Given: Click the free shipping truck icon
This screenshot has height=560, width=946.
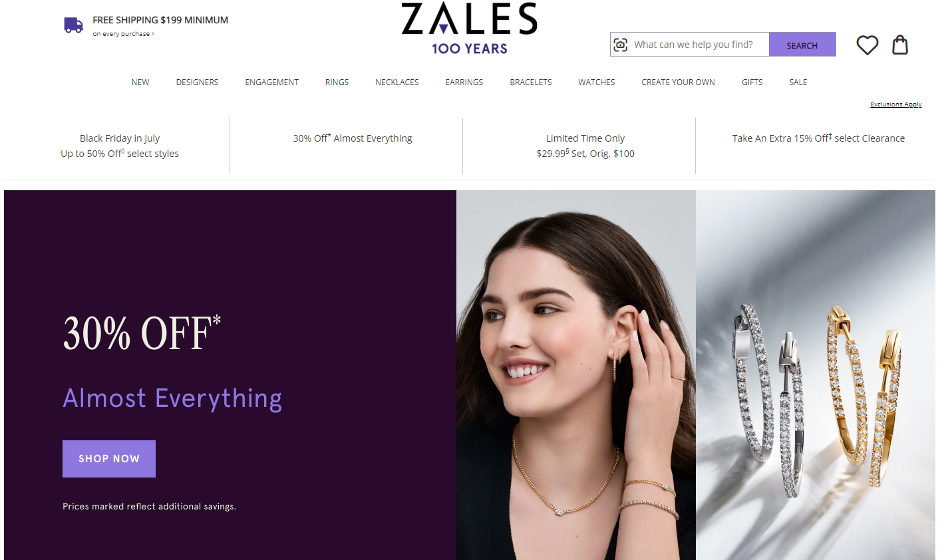Looking at the screenshot, I should pos(73,25).
